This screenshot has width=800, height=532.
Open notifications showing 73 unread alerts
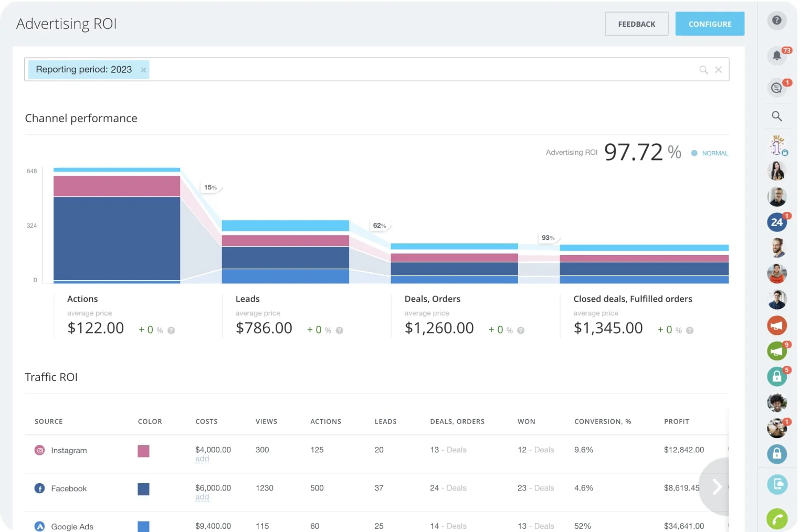click(x=777, y=56)
